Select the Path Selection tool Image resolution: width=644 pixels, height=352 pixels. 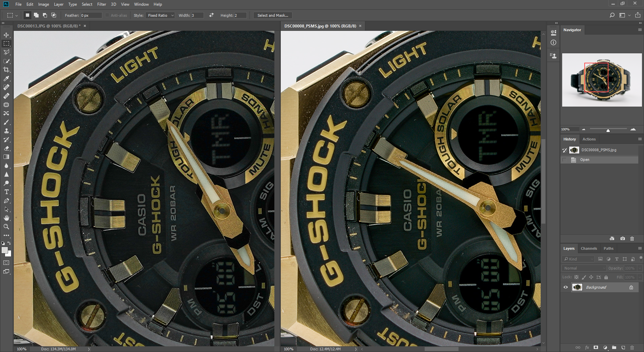pos(6,209)
